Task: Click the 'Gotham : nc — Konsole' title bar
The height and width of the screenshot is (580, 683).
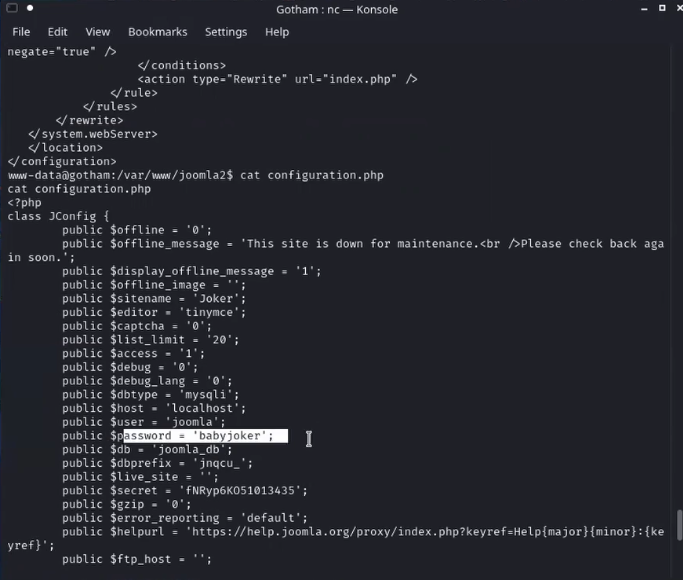Action: pyautogui.click(x=337, y=10)
